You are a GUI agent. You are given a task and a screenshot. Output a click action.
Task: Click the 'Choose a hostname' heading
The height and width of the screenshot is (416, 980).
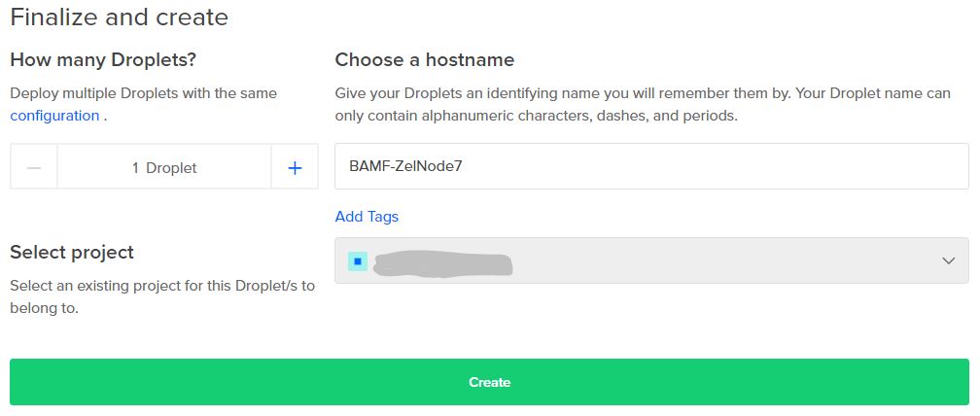424,60
